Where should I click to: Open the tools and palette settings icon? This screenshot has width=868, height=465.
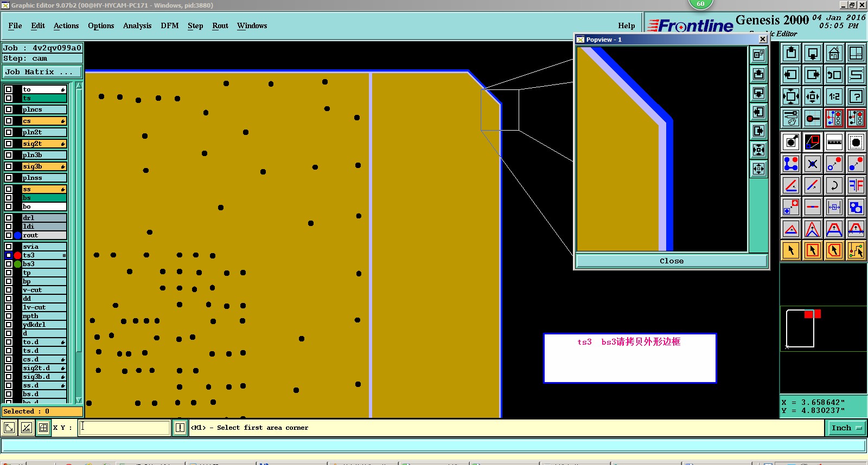pyautogui.click(x=791, y=118)
